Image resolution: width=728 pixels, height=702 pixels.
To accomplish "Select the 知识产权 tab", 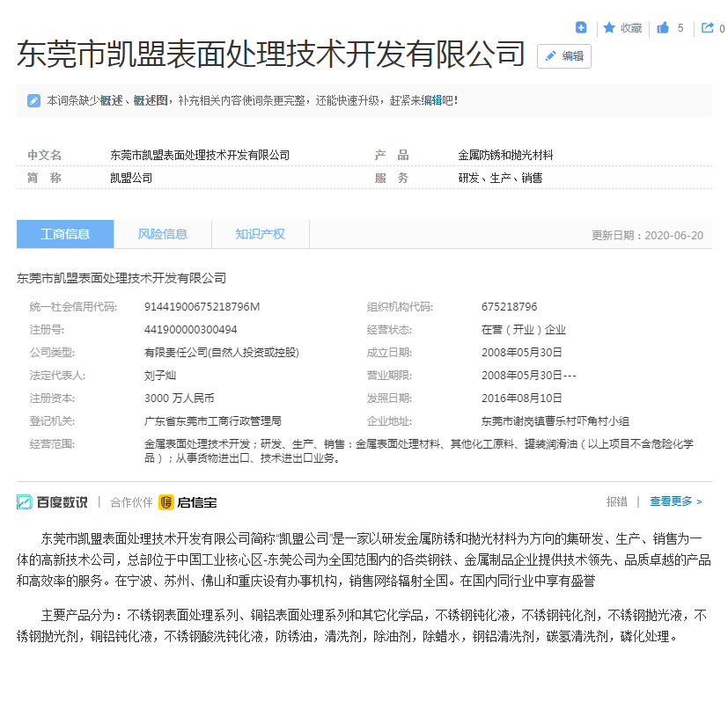I will point(260,234).
